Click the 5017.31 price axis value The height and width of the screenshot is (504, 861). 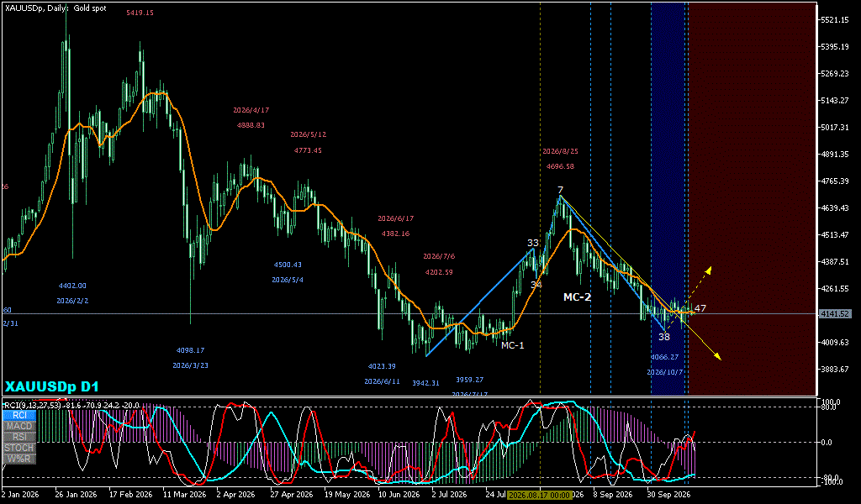click(835, 128)
